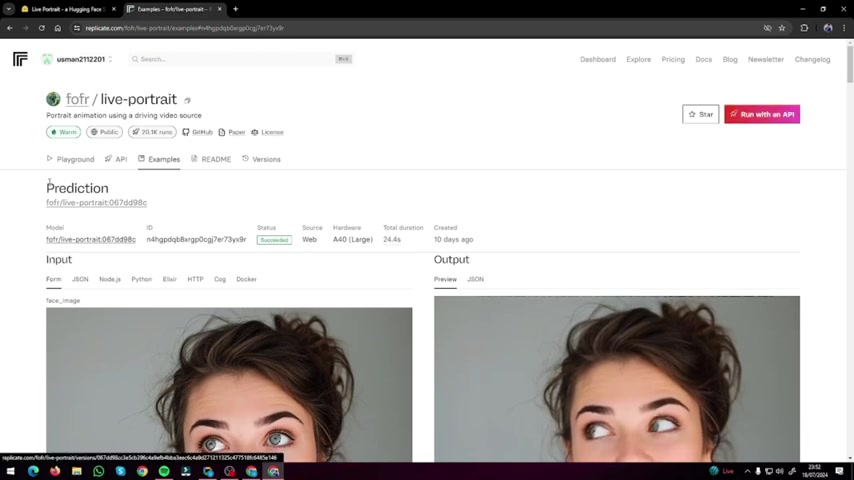The width and height of the screenshot is (854, 480).
Task: Select the Docker input tab
Action: pos(246,279)
